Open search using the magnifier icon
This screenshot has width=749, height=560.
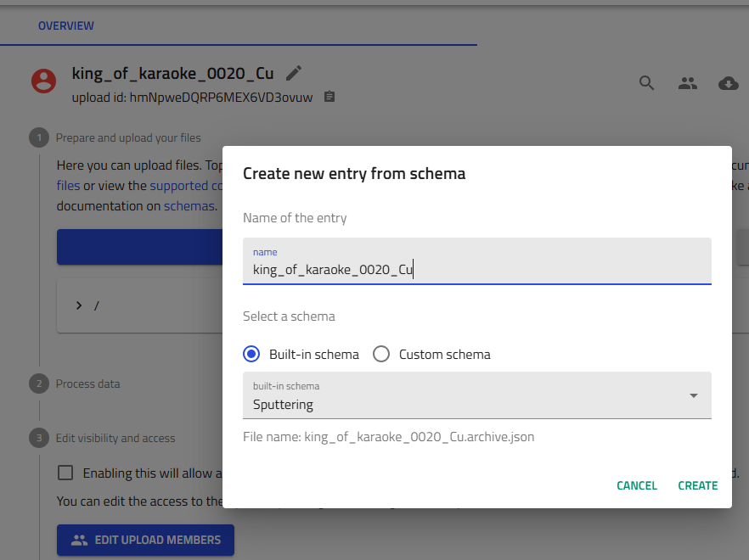(x=646, y=83)
